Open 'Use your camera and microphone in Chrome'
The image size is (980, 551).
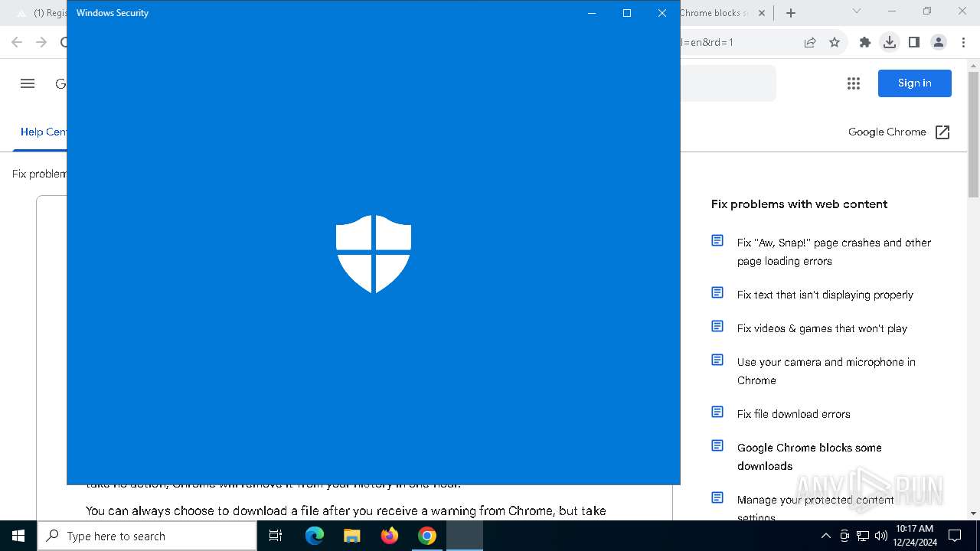pos(826,371)
